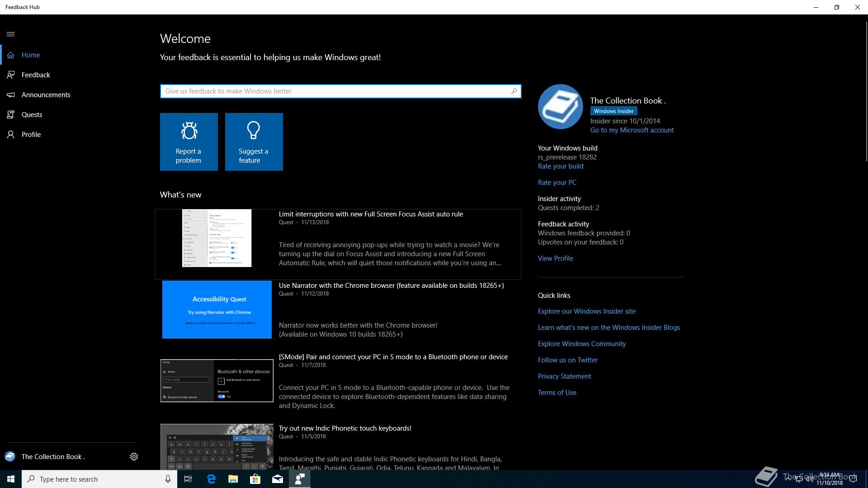Open SMode Bluetooth pairing quest title

coord(393,357)
